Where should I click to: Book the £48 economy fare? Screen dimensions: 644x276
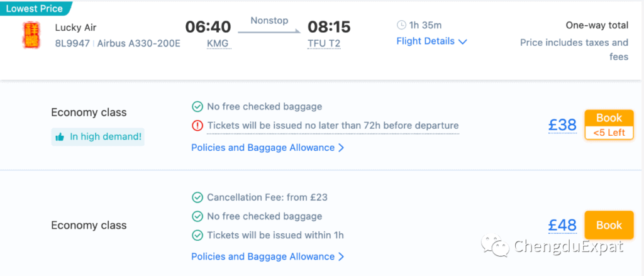pos(609,225)
